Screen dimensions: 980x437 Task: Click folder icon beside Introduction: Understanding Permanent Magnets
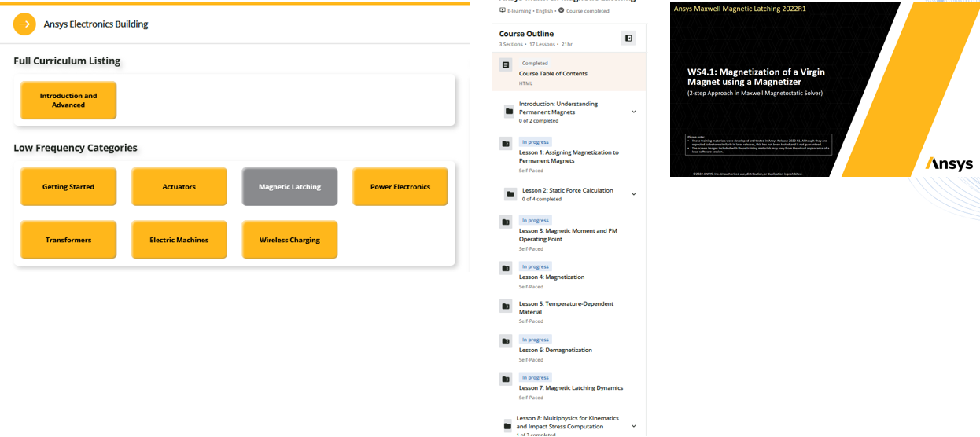click(509, 112)
